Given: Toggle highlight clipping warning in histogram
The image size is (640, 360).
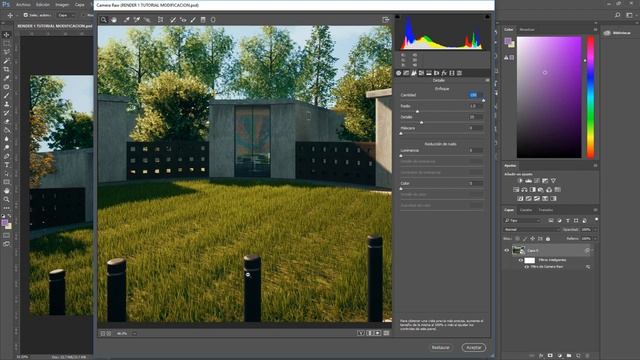Looking at the screenshot, I should coord(487,17).
